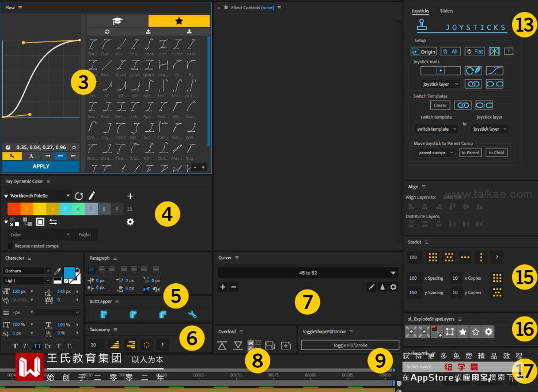
Task: Set ButtCapper butt cap first icon
Action: pos(104,314)
